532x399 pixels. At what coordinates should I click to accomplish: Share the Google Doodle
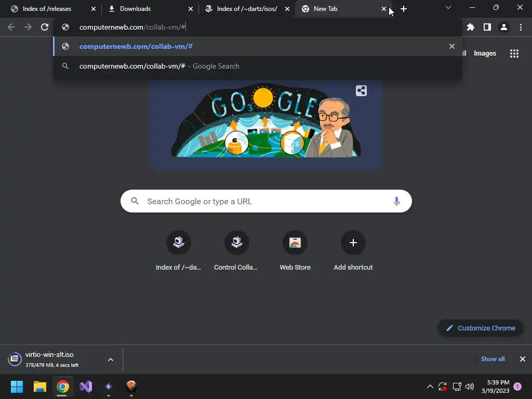361,90
